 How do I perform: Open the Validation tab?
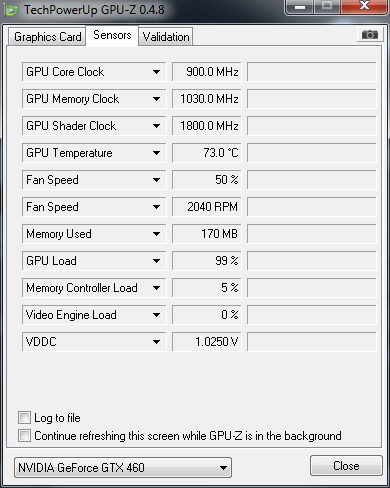pos(166,37)
